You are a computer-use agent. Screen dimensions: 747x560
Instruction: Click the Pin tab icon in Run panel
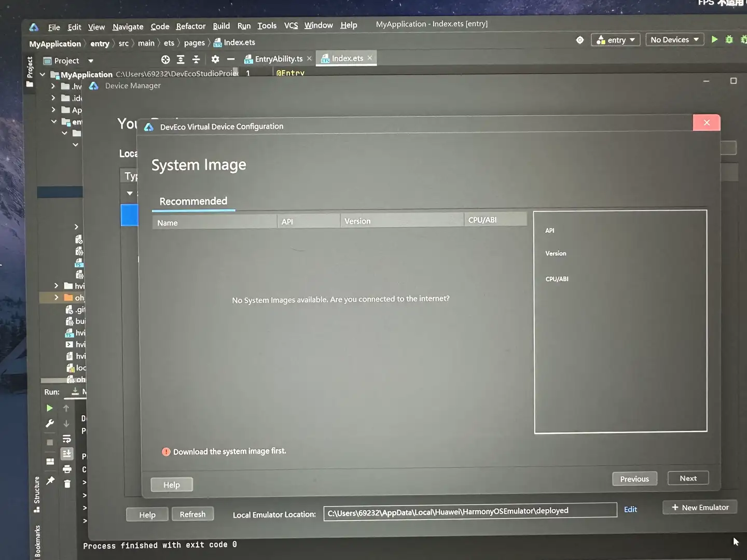pos(50,481)
